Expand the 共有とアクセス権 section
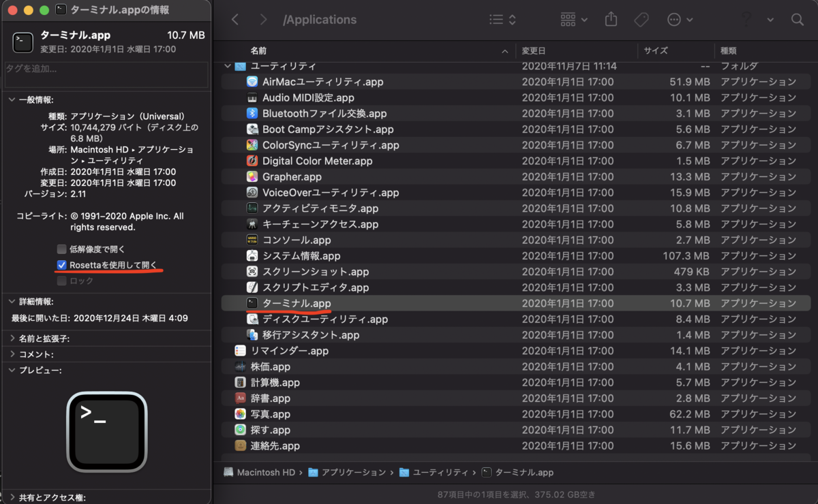 12,498
